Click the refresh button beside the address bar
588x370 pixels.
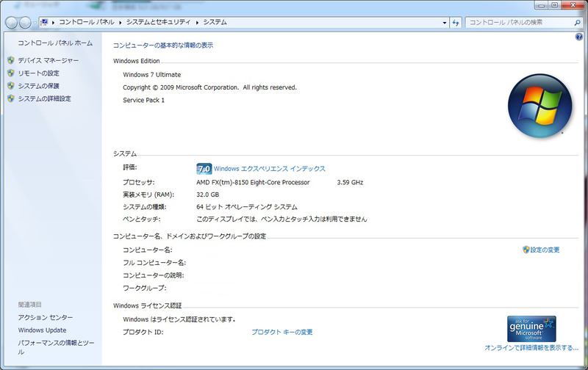pos(455,23)
